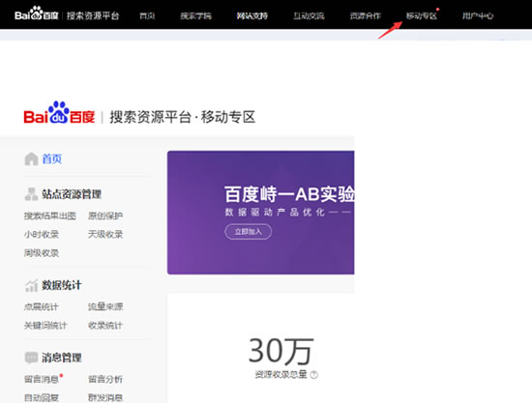Click the red Baidu logo above sidebar
Screen dimensions: 532x403
59,113
